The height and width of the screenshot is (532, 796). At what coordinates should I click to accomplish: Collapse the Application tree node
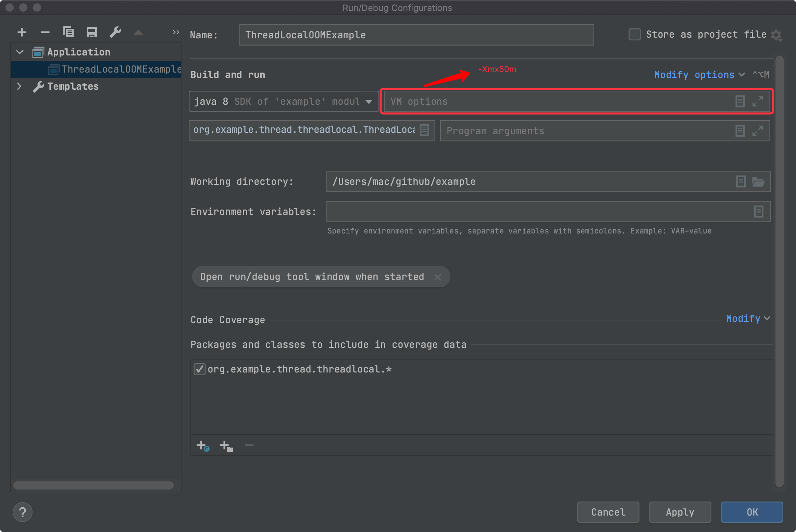20,52
